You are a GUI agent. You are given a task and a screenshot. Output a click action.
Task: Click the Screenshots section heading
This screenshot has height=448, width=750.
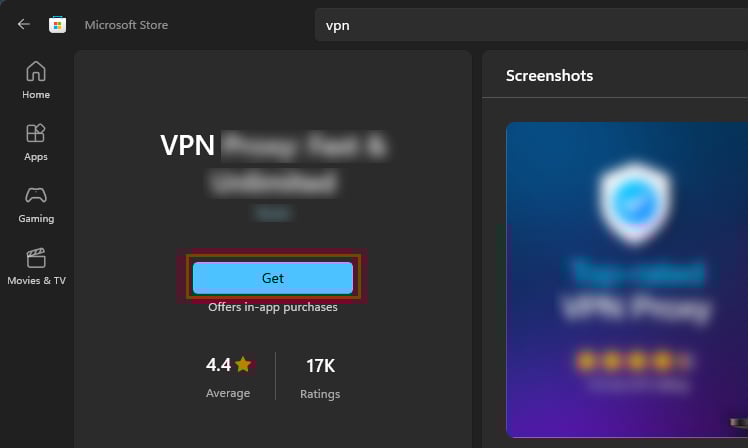(x=549, y=76)
